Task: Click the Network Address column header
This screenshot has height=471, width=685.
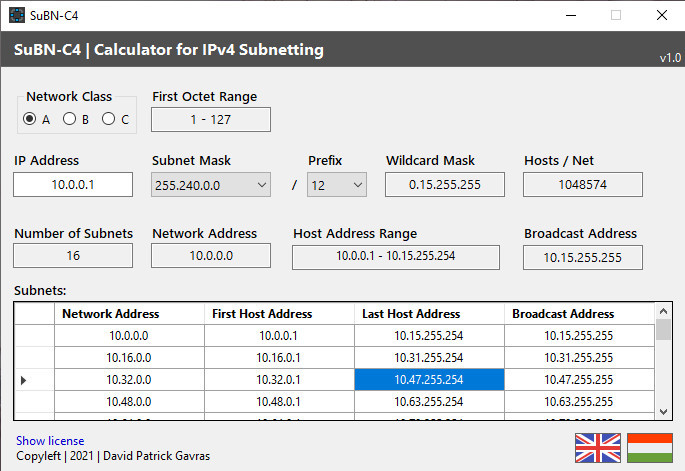Action: pyautogui.click(x=129, y=314)
